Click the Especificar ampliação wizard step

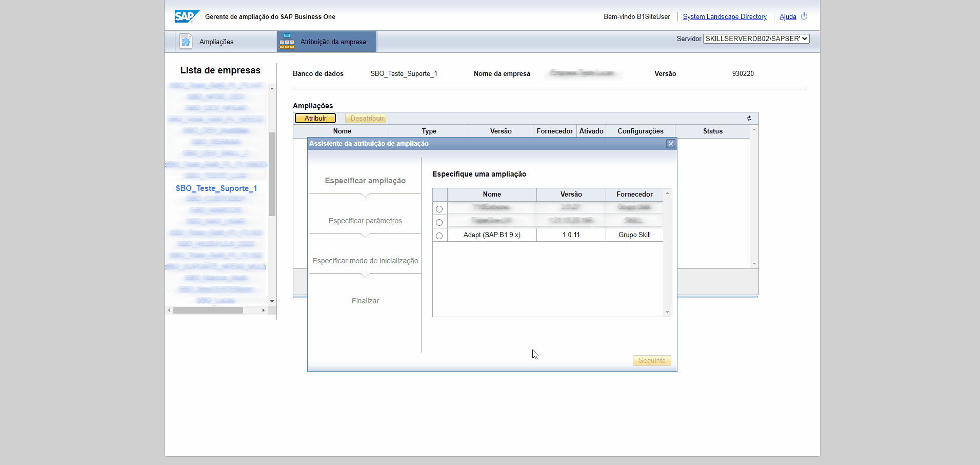coord(365,181)
